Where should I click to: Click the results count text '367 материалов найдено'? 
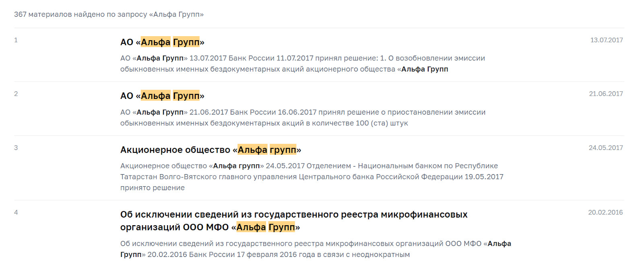tap(109, 14)
